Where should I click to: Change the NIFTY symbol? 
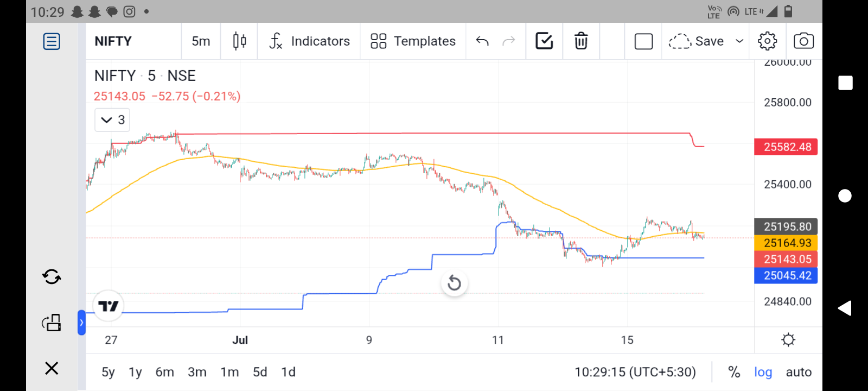tap(113, 41)
